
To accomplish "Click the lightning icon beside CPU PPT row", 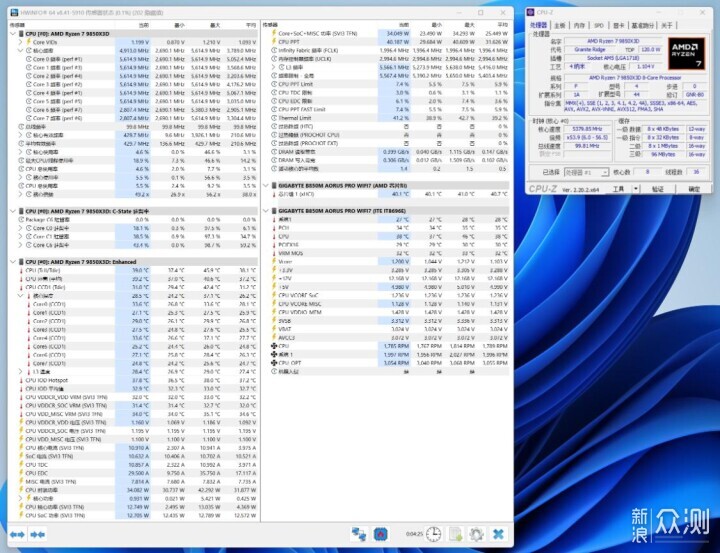I will pyautogui.click(x=274, y=42).
